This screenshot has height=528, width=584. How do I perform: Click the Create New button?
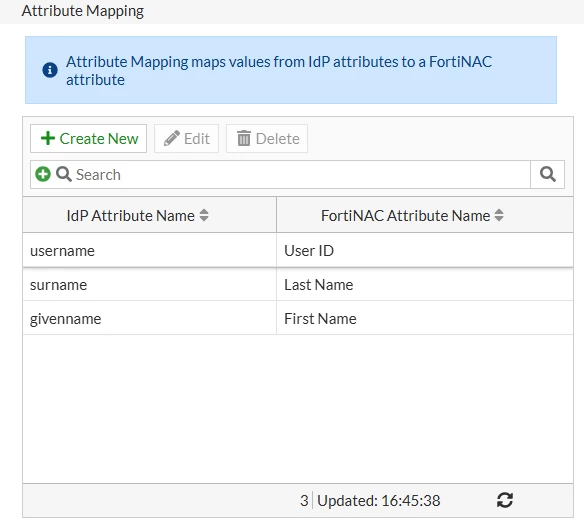[88, 139]
